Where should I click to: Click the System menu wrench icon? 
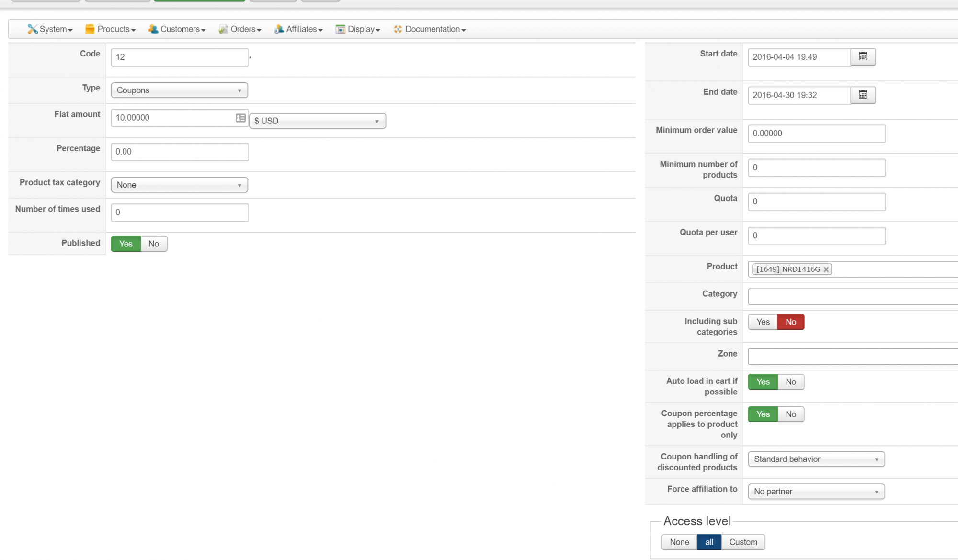tap(32, 29)
